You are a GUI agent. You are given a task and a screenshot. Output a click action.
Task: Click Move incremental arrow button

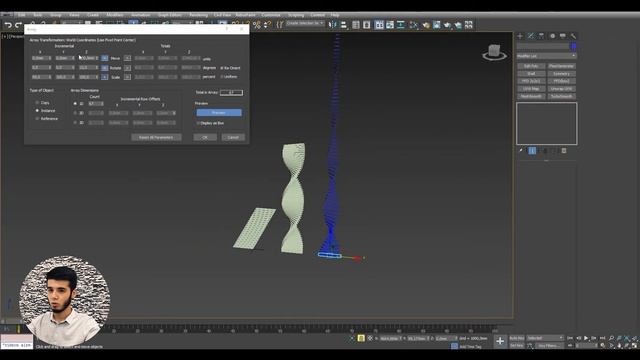click(x=104, y=58)
